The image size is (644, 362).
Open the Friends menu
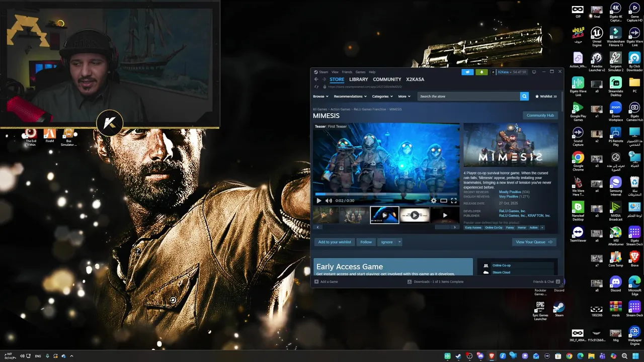[x=347, y=72]
